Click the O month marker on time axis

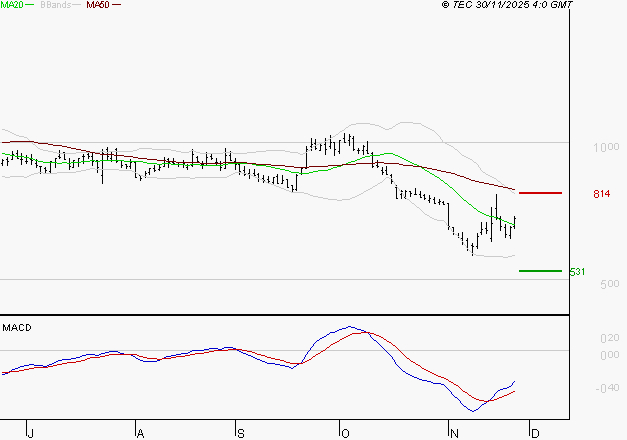345,433
